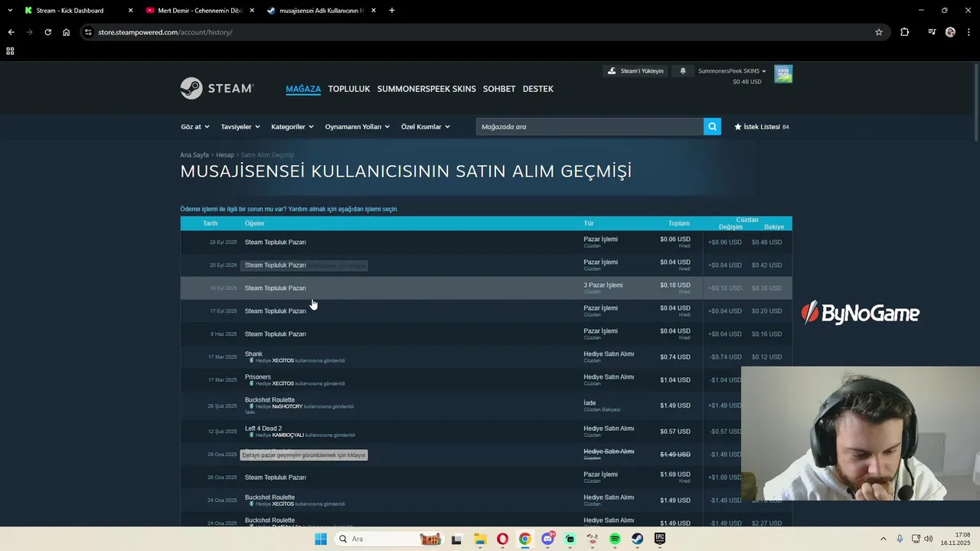
Task: Open the apps grid shortcut
Action: (10, 51)
